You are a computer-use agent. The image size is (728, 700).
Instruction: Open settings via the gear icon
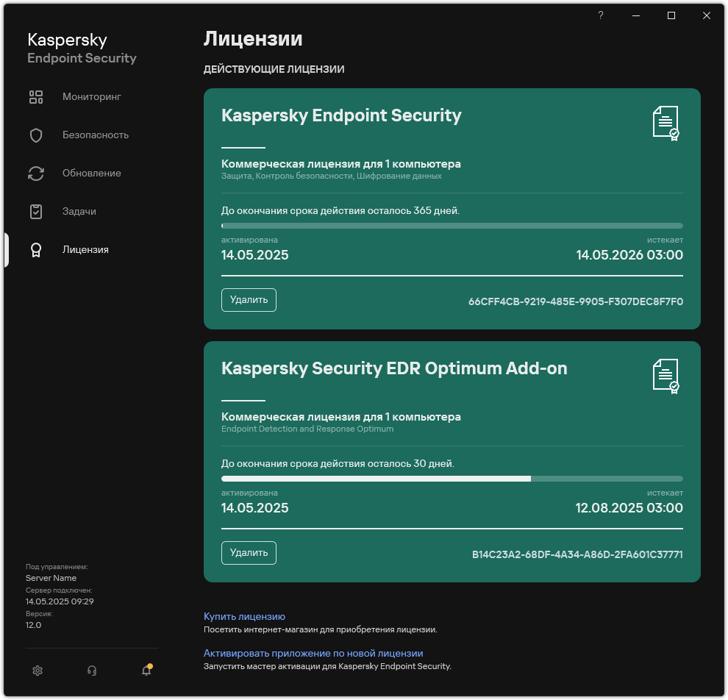(38, 671)
